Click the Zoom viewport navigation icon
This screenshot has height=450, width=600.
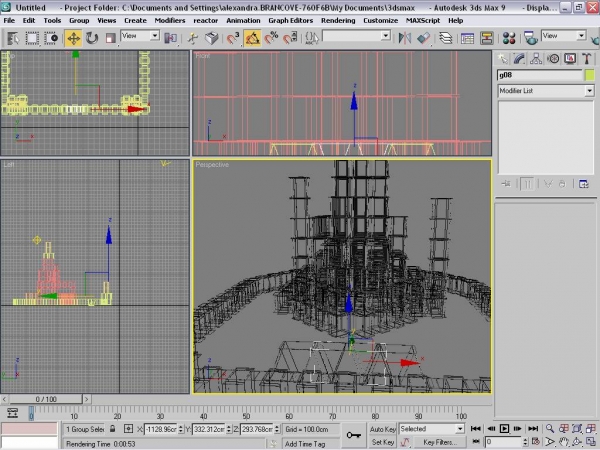click(550, 429)
